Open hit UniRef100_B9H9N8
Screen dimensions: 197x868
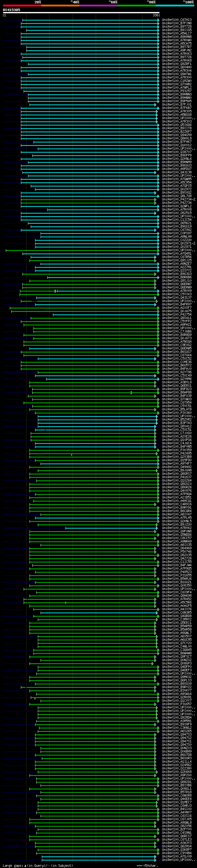click(x=177, y=37)
